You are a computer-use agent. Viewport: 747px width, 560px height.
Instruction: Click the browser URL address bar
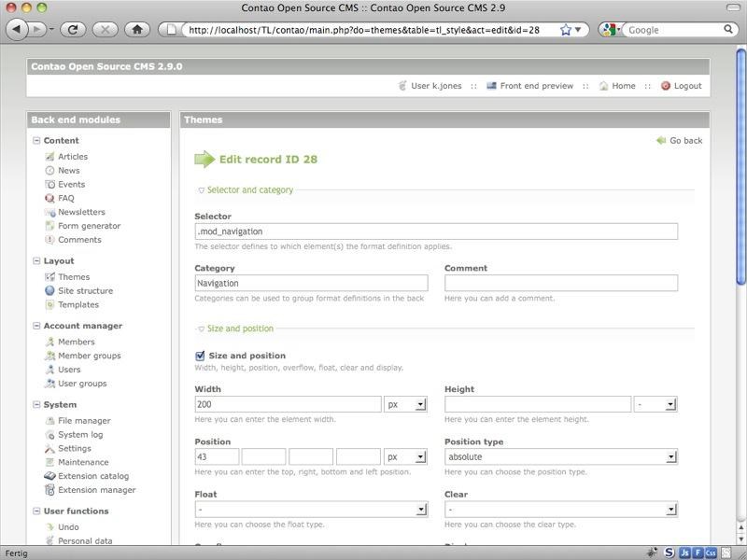364,30
